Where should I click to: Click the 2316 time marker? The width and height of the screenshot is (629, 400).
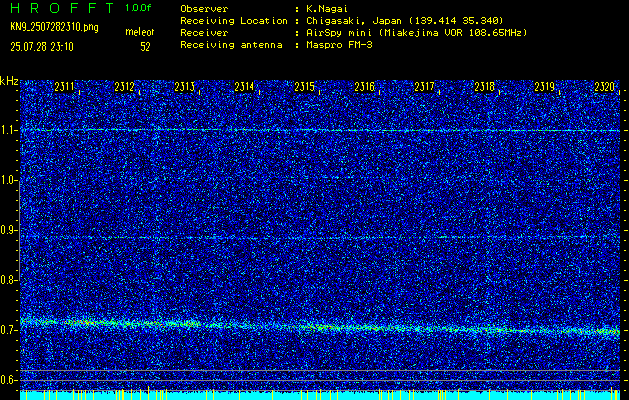(x=364, y=87)
